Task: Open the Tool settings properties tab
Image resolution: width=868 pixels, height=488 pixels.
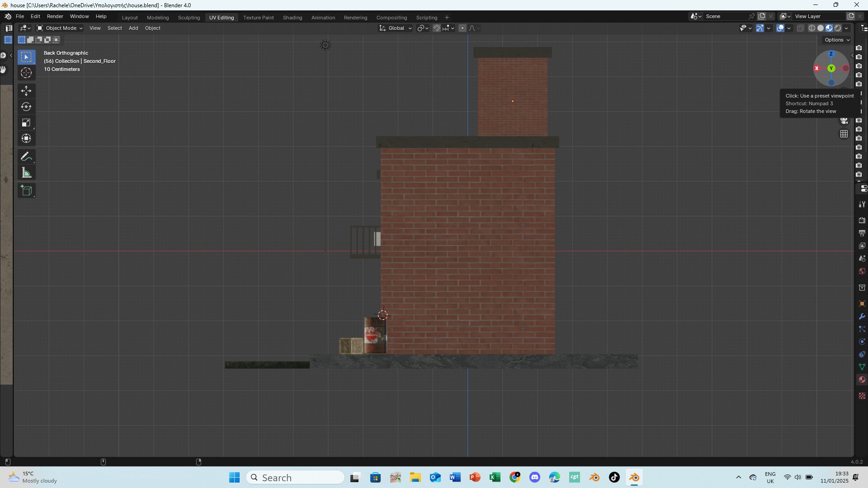Action: click(x=862, y=204)
